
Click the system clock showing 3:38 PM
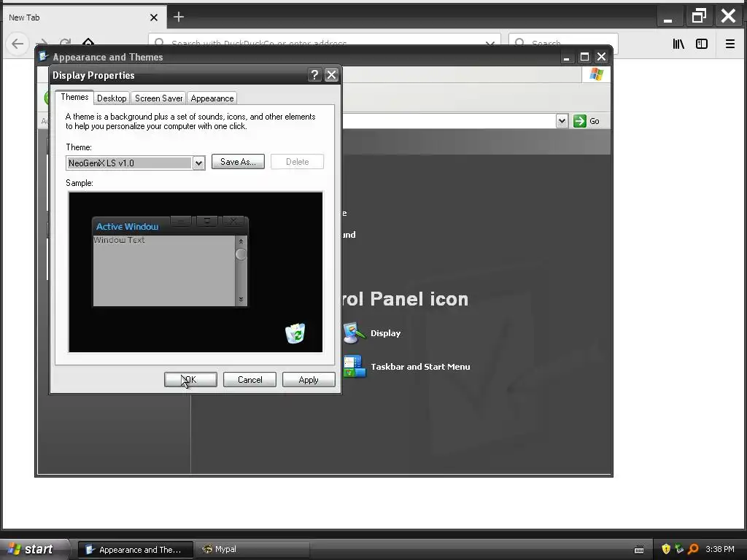[720, 549]
